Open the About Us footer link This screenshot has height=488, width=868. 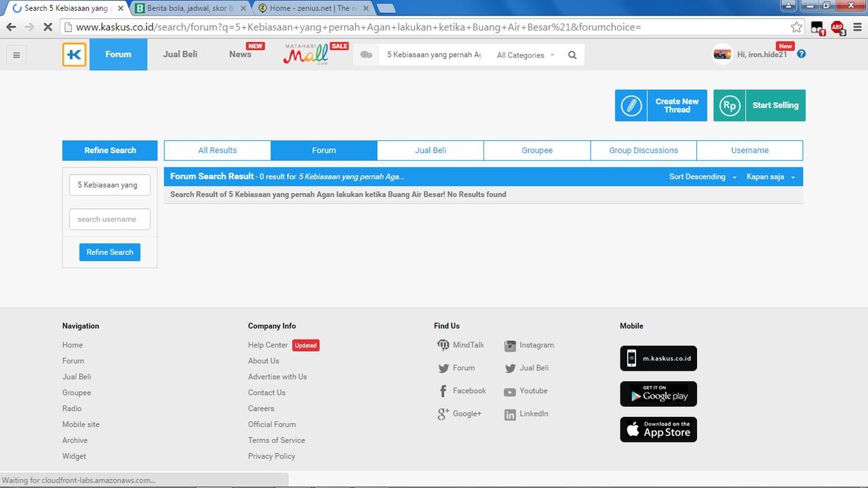tap(264, 361)
